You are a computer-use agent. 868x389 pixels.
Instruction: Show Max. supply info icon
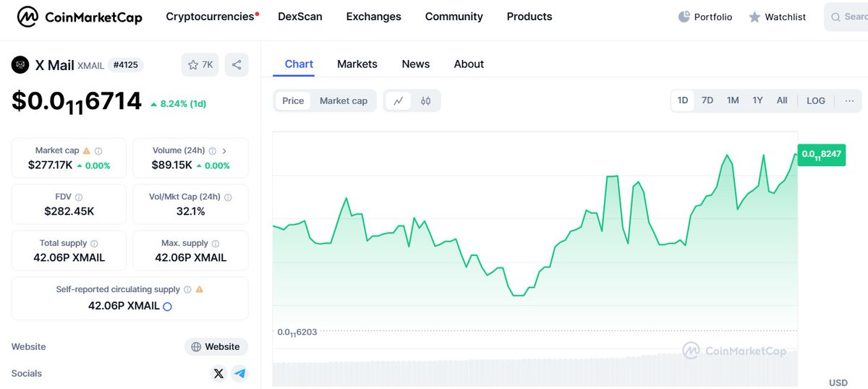click(216, 244)
